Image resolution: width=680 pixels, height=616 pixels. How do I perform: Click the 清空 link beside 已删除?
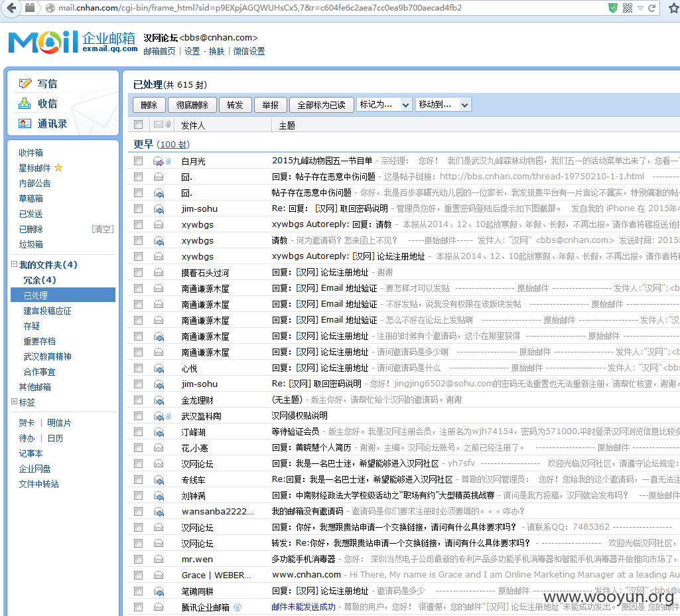click(x=103, y=229)
